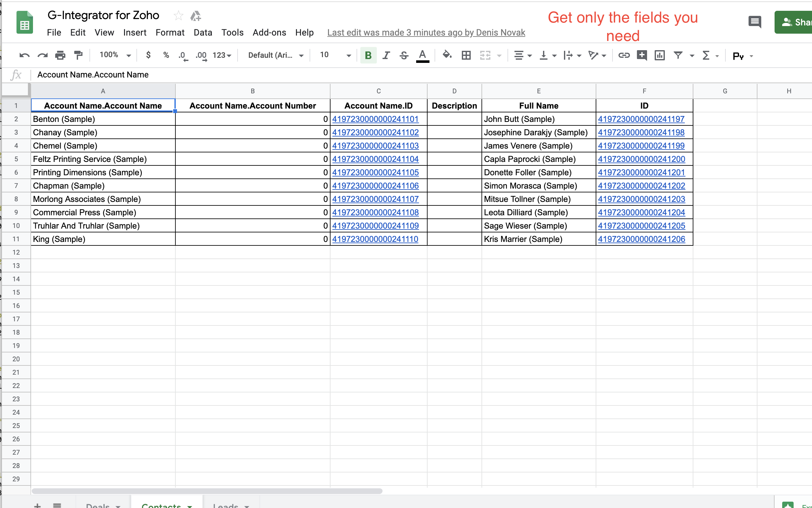The image size is (812, 508).
Task: Open the zoom 100% dropdown
Action: [x=115, y=55]
